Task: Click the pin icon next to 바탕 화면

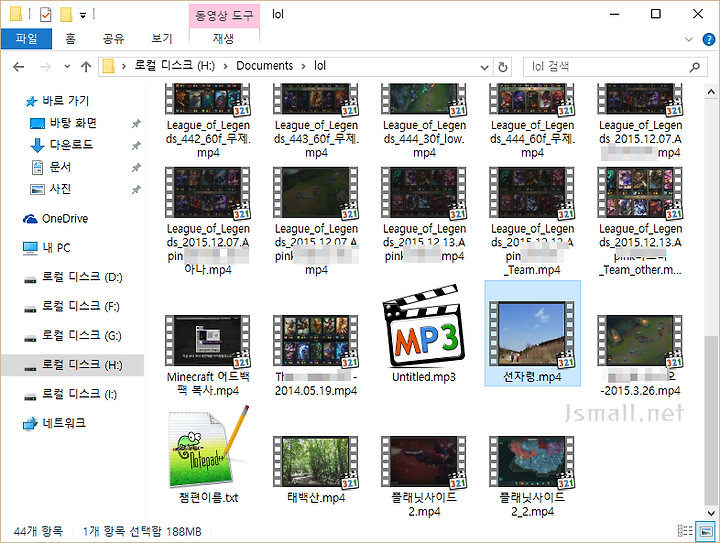Action: point(136,123)
